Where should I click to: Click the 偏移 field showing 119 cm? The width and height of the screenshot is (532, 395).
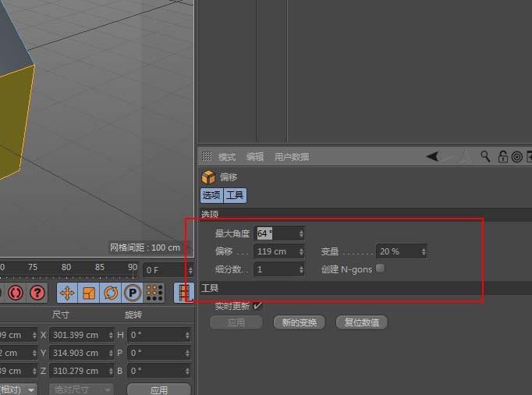[x=279, y=251]
